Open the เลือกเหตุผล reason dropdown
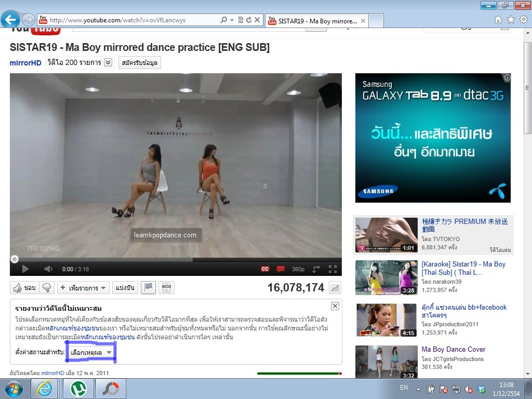Viewport: 532px width, 399px height. coord(91,353)
